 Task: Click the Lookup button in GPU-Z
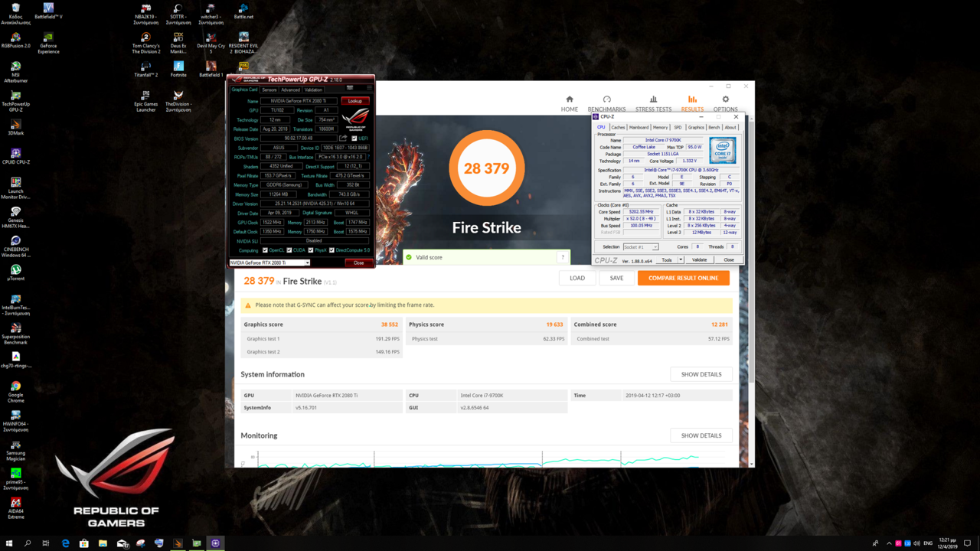tap(355, 101)
